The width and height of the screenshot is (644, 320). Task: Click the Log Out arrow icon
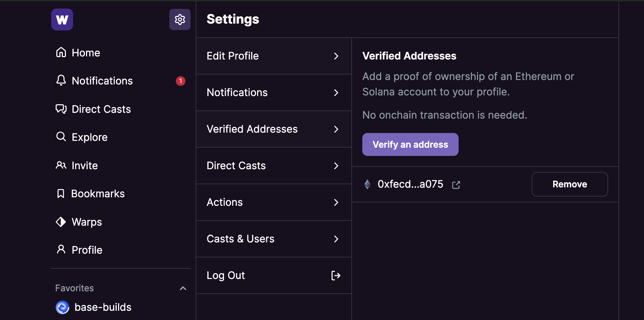click(336, 276)
